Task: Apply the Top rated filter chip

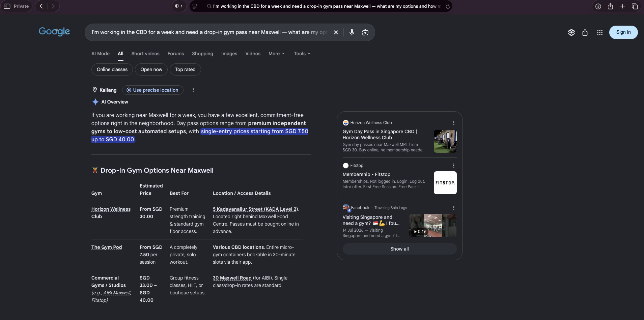Action: 185,69
